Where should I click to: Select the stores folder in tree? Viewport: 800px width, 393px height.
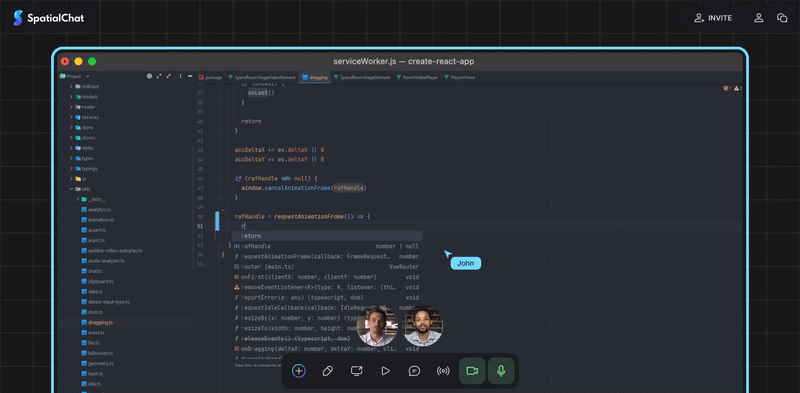(x=85, y=138)
